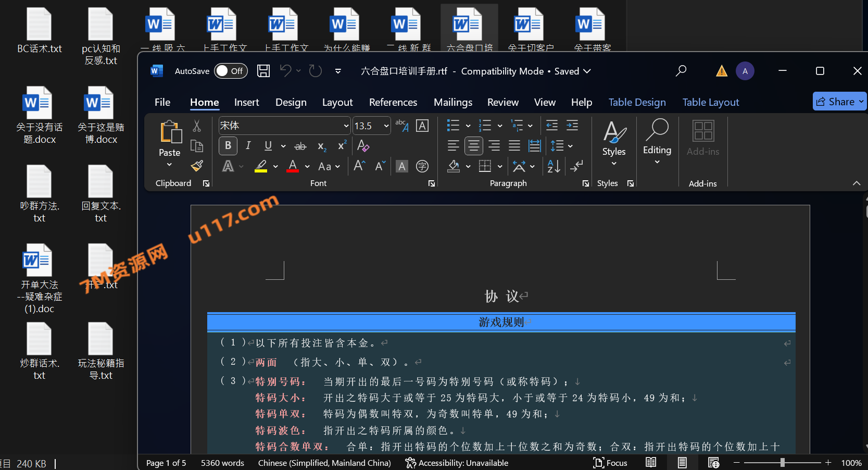Viewport: 868px width, 470px height.
Task: Click the Cut scissors icon
Action: click(197, 126)
